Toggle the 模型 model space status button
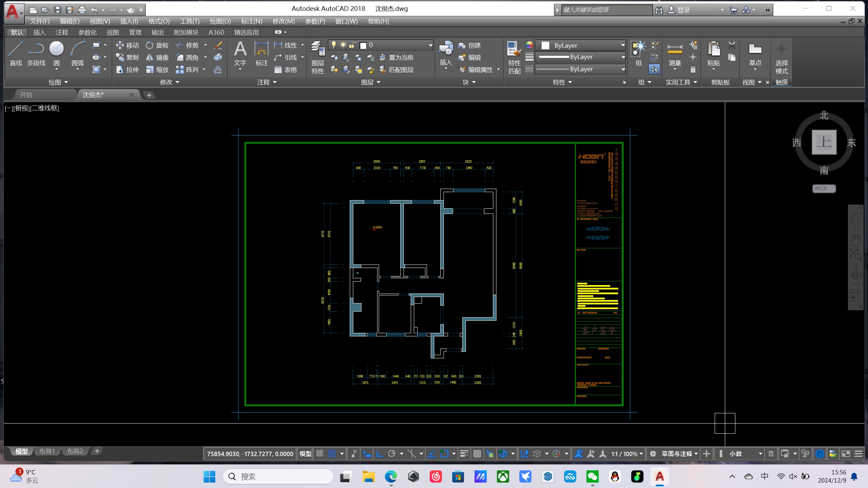The image size is (868, 488). [x=305, y=454]
